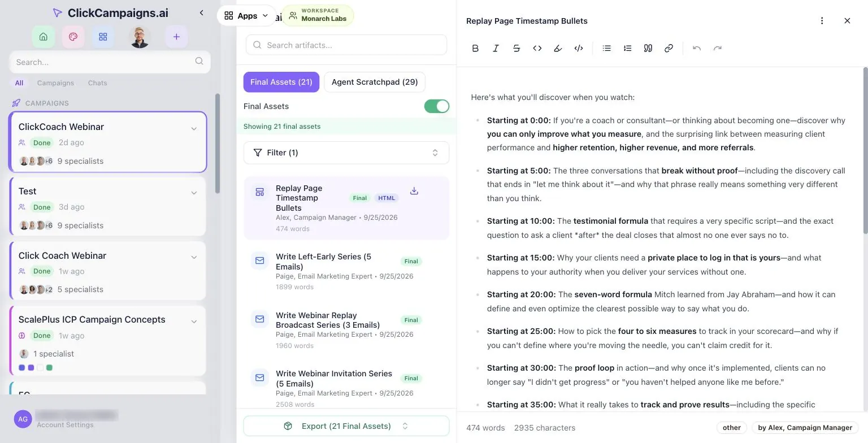Open the Export (21 Final Assets) dropdown
This screenshot has width=868, height=443.
click(346, 426)
